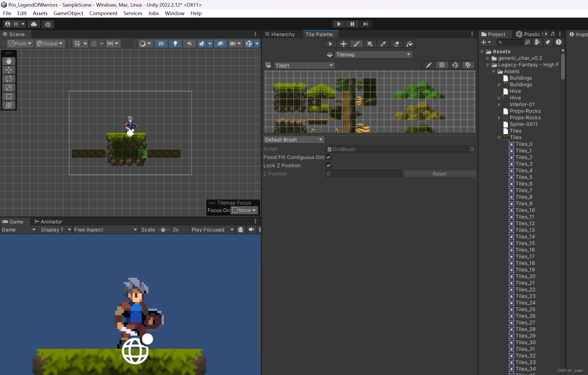This screenshot has width=588, height=375.
Task: Toggle 2D view mode in Scene
Action: pyautogui.click(x=161, y=44)
